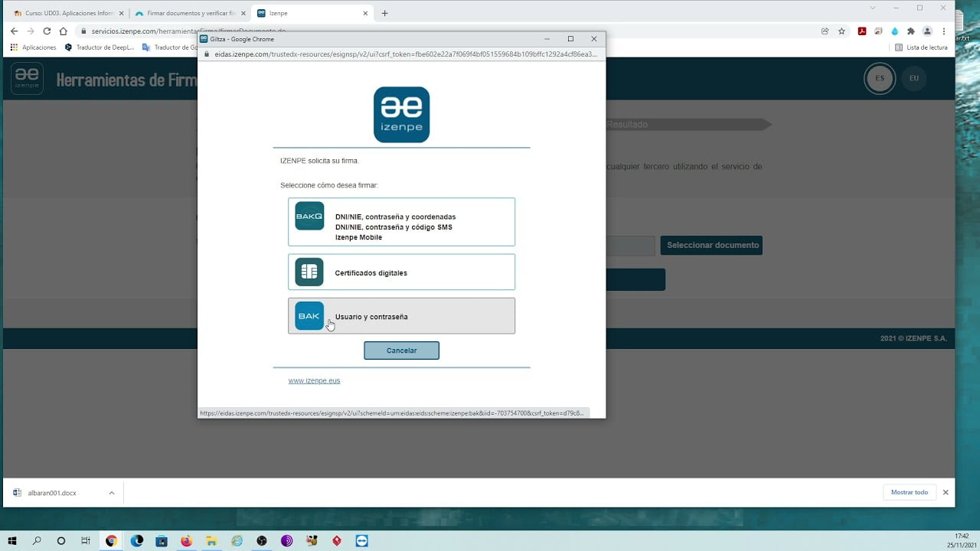Open Tor Browser from taskbar
Viewport: 980px width, 551px height.
point(287,540)
